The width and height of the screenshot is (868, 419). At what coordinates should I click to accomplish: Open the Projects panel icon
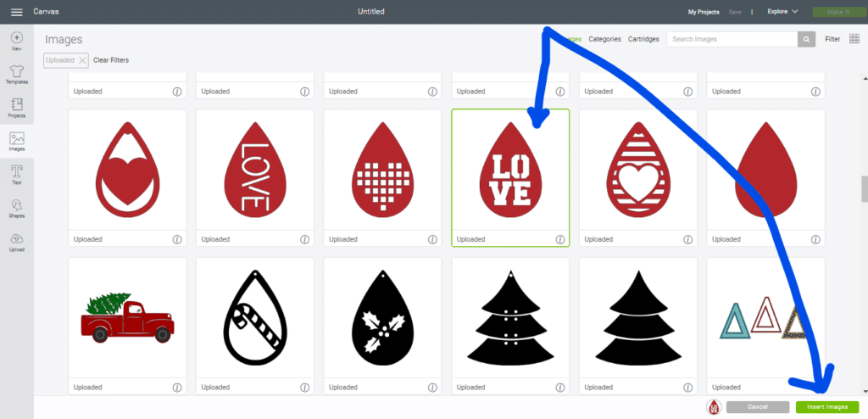click(x=16, y=105)
